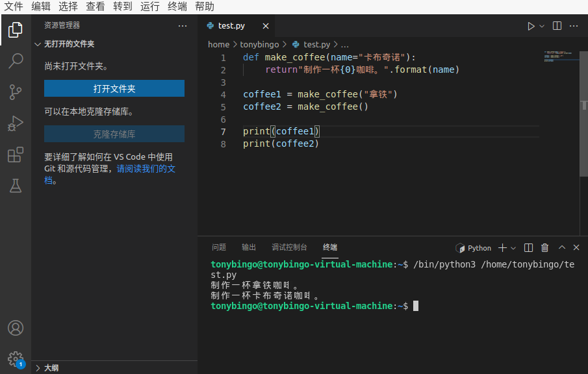Open the Testing flask icon

(x=16, y=186)
